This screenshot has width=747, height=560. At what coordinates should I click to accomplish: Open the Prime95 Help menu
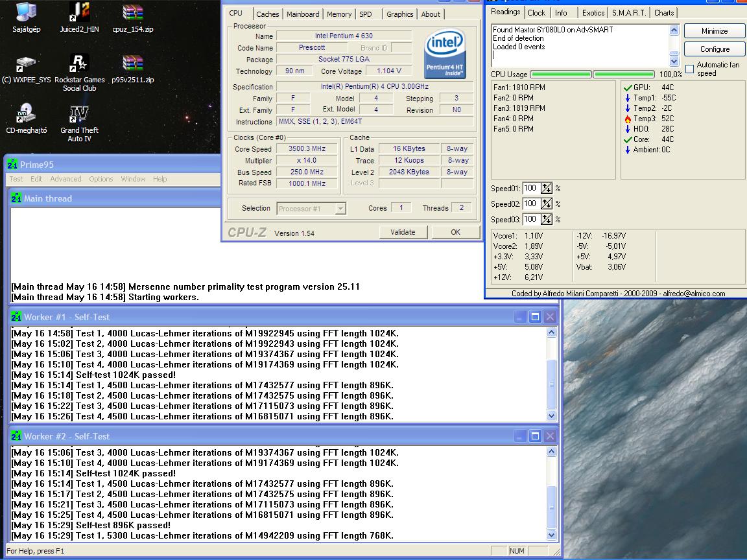coord(160,179)
